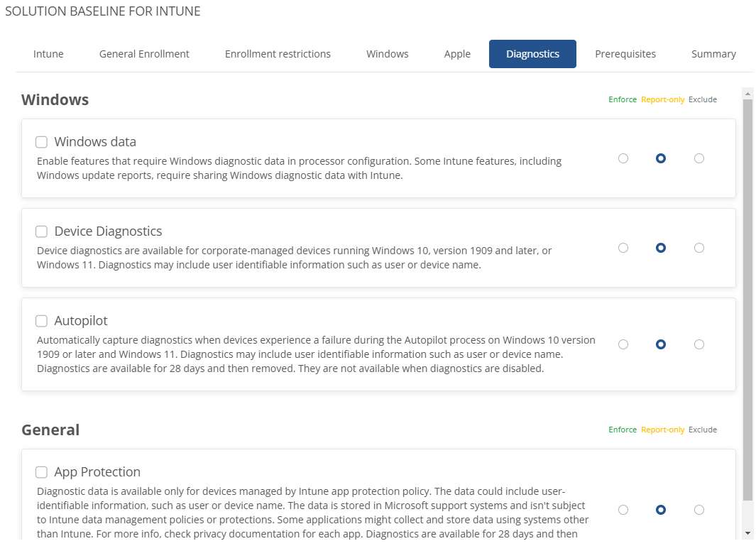Image resolution: width=756 pixels, height=546 pixels.
Task: Click Enforce header in Windows section
Action: pyautogui.click(x=623, y=99)
